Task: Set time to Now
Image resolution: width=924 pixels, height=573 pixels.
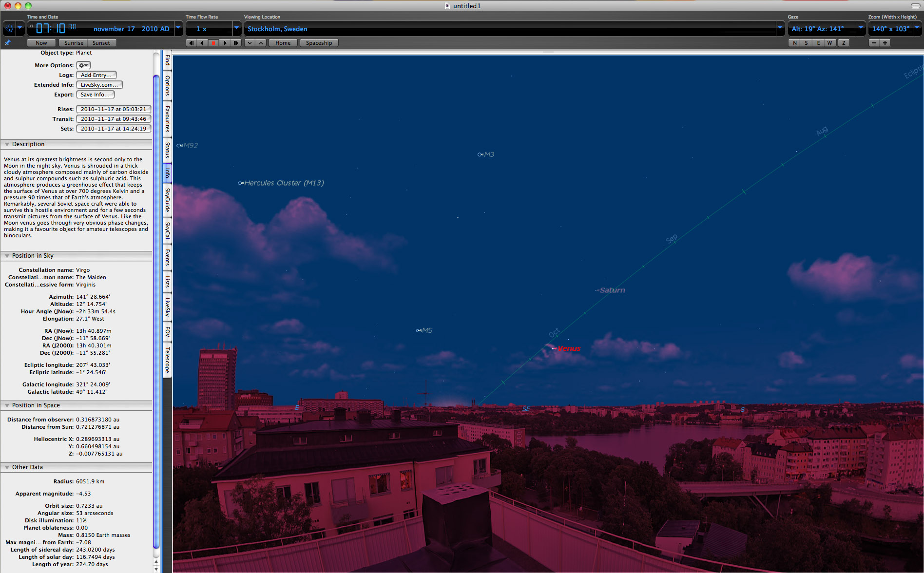Action: [x=41, y=43]
